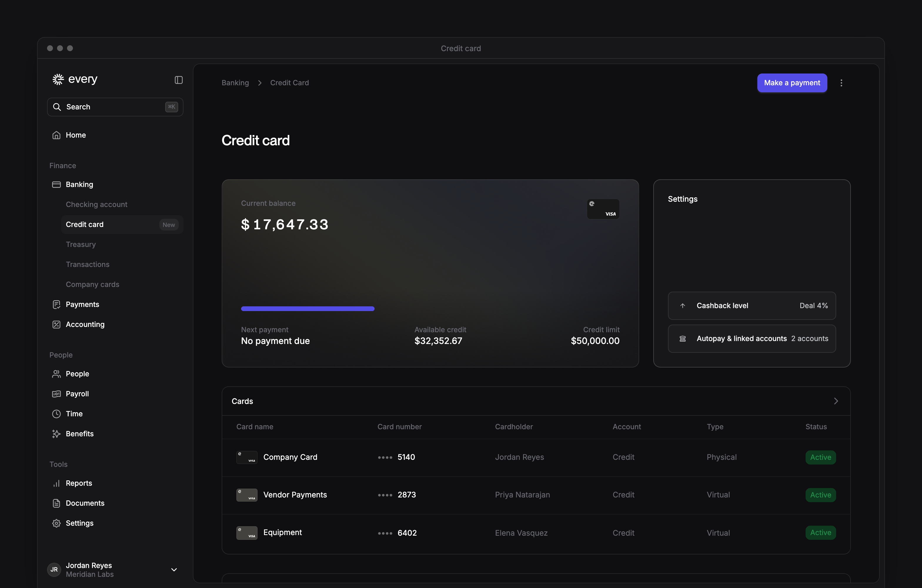This screenshot has height=588, width=922.
Task: Click the bank icon beside Autopay
Action: click(x=682, y=338)
